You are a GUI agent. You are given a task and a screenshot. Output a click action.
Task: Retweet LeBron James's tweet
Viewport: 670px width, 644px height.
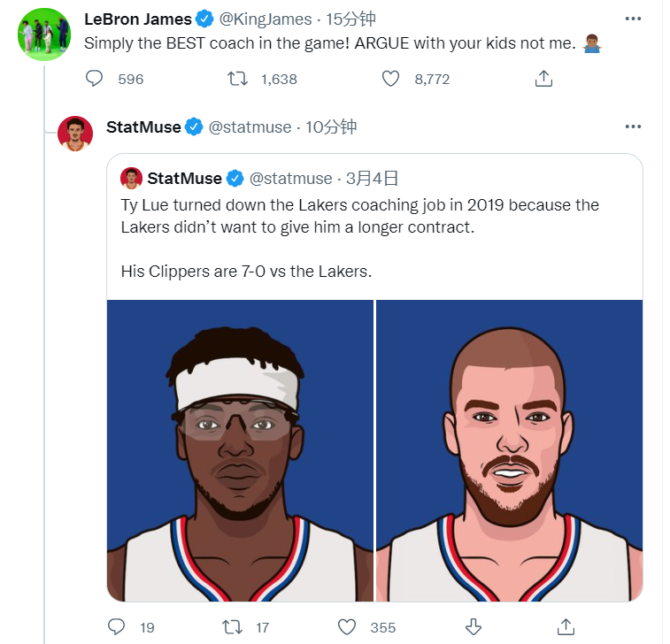(x=237, y=79)
